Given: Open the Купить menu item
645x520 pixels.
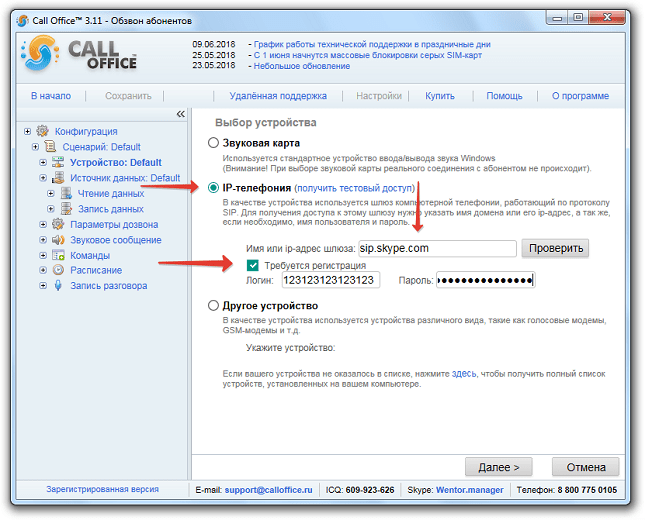Looking at the screenshot, I should pyautogui.click(x=440, y=96).
